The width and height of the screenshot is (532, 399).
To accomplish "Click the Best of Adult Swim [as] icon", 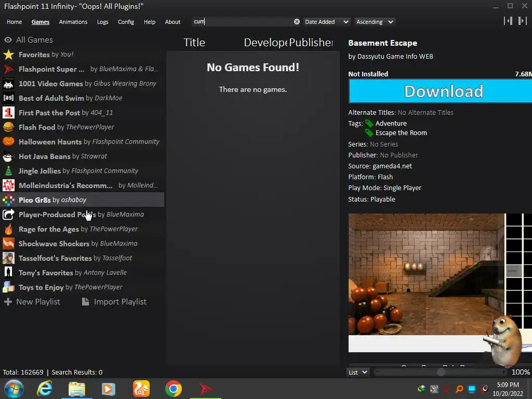I will [x=8, y=98].
